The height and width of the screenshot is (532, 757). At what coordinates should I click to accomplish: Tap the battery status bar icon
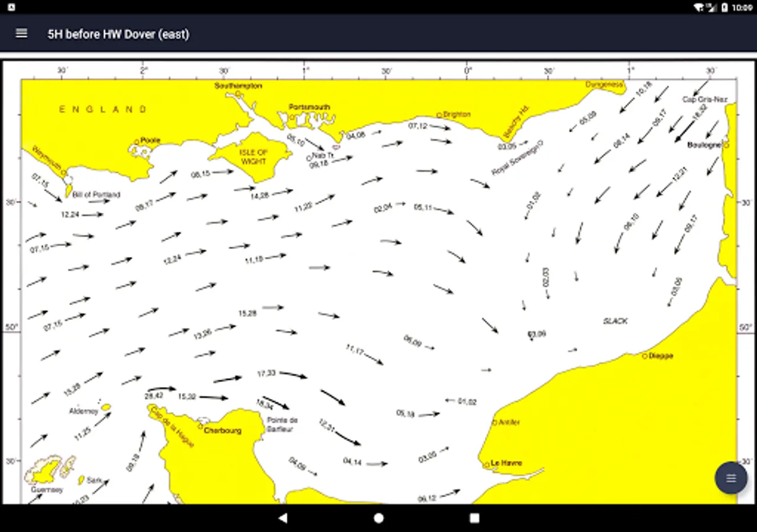pos(724,7)
